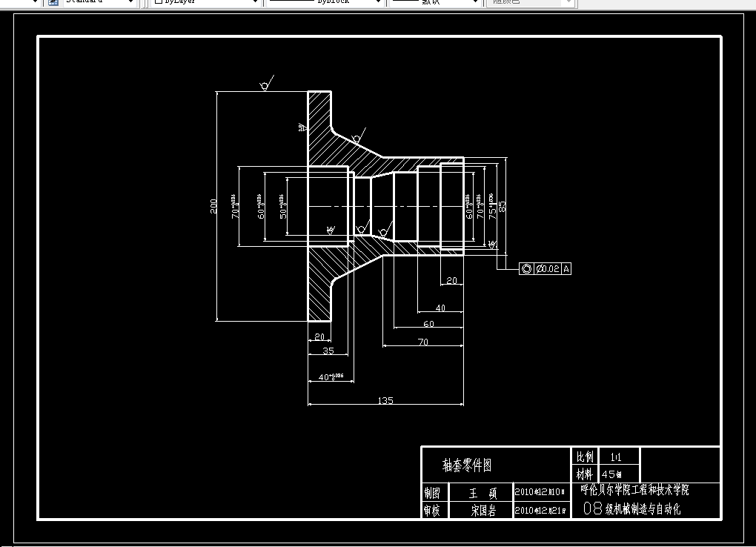This screenshot has width=756, height=547.
Task: Select the 40 toleranced length dimension
Action: point(331,377)
